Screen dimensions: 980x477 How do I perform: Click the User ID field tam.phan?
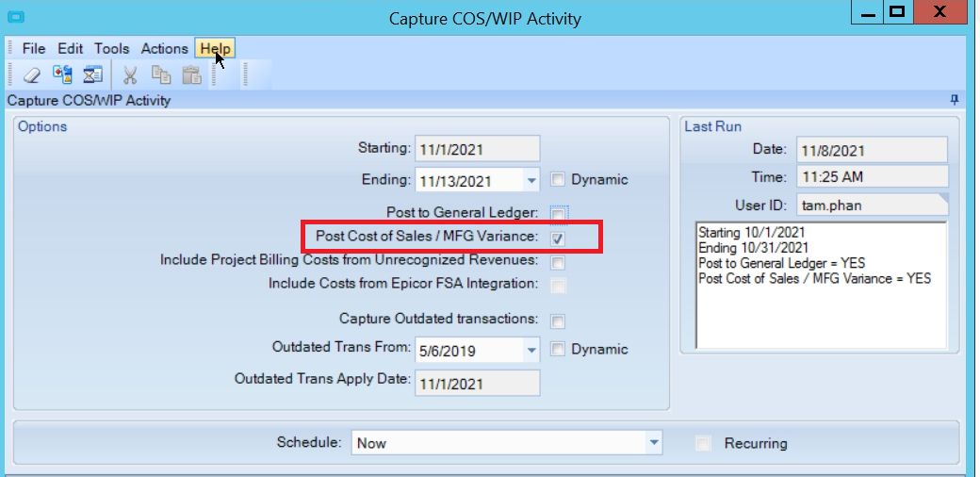click(x=873, y=206)
